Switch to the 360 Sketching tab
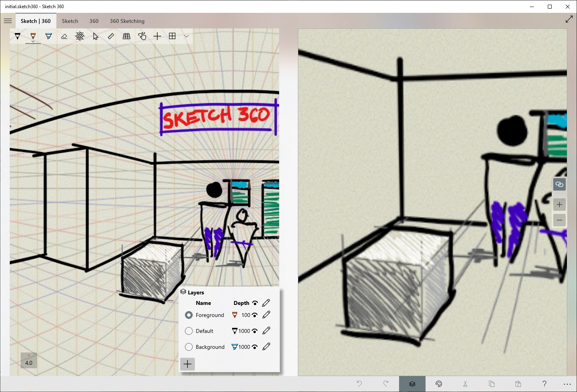 click(x=127, y=21)
